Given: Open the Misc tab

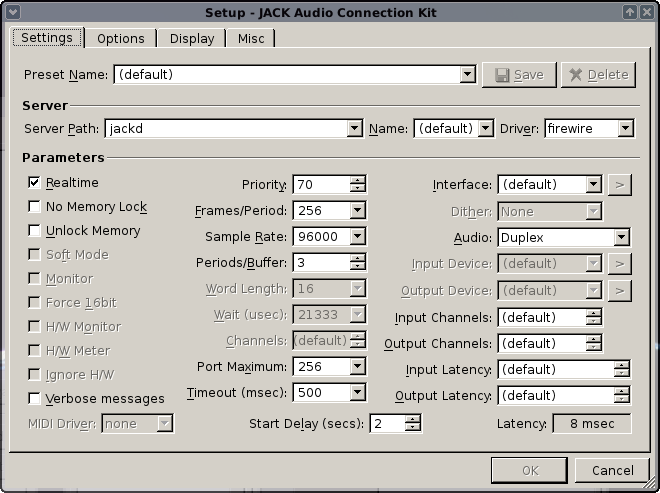Looking at the screenshot, I should point(251,39).
